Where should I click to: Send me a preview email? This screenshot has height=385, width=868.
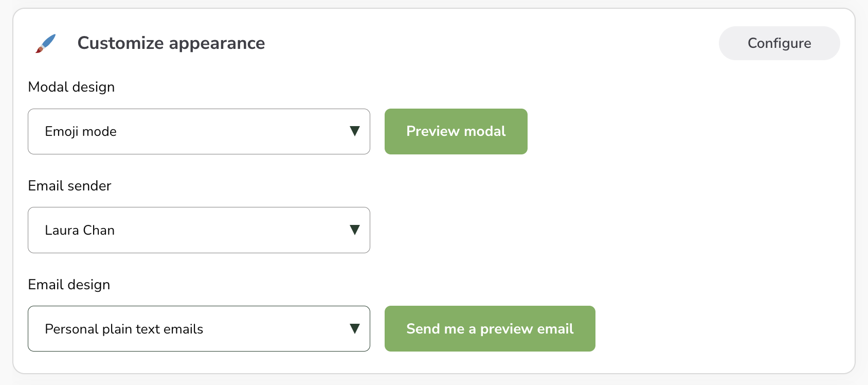(x=490, y=329)
